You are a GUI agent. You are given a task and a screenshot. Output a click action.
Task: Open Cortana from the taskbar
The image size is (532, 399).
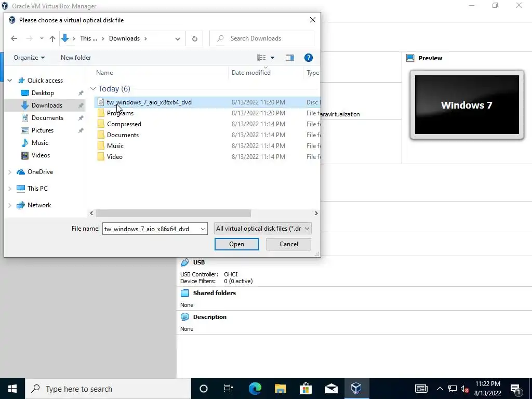pos(203,389)
